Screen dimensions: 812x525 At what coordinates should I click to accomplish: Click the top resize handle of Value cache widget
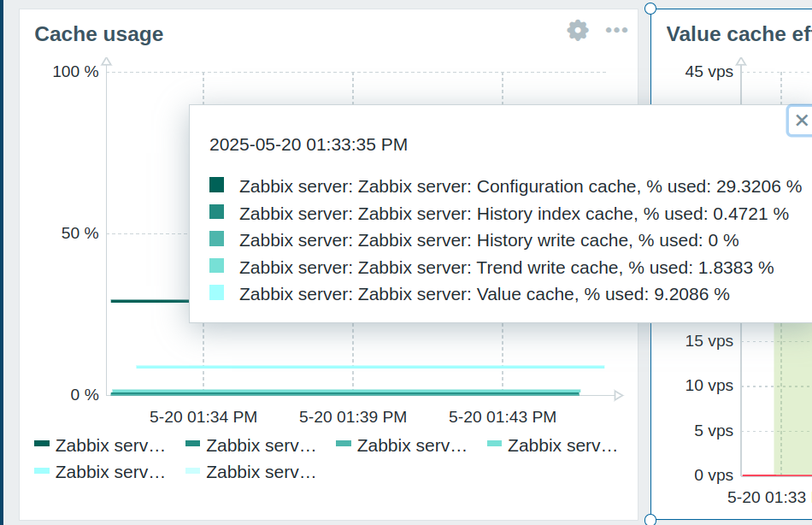[650, 9]
